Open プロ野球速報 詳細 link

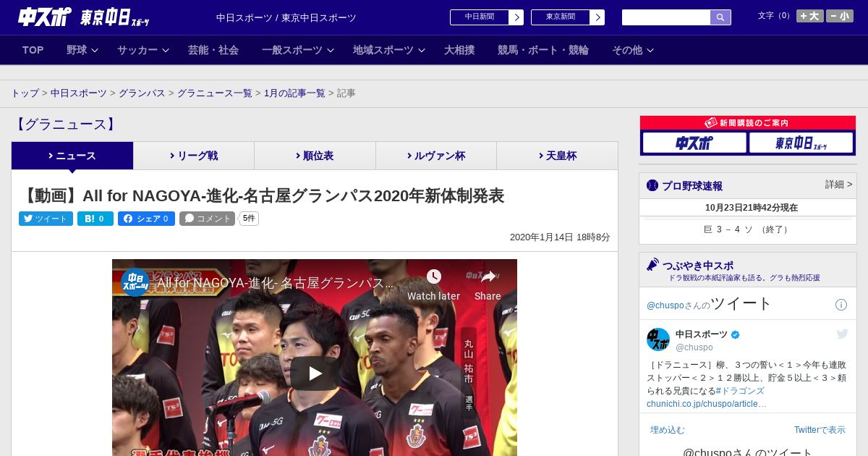[x=838, y=185]
